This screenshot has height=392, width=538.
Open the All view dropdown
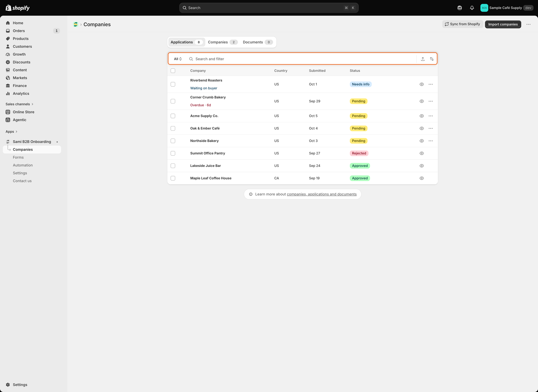[178, 59]
